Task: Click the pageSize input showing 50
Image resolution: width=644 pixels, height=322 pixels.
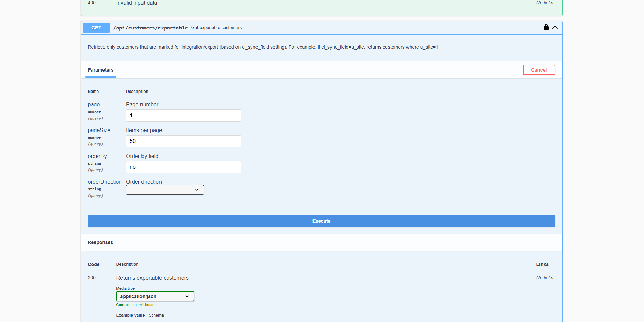Action: 183,141
